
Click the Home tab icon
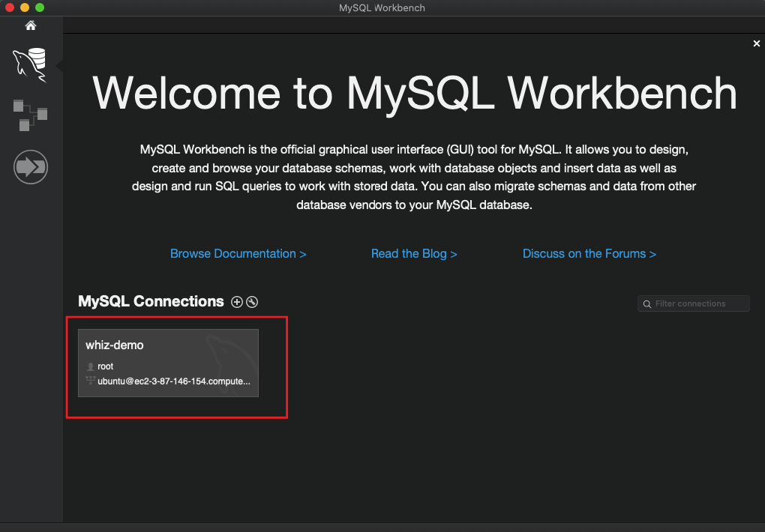[31, 26]
